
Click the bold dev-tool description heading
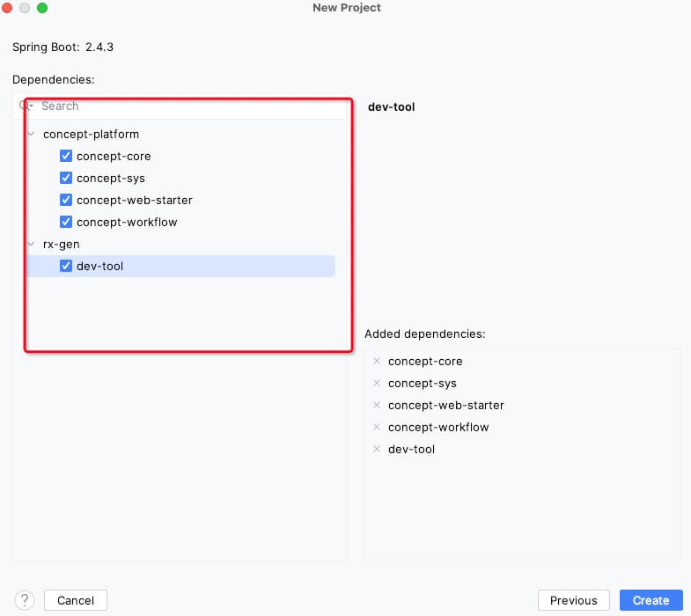point(392,107)
